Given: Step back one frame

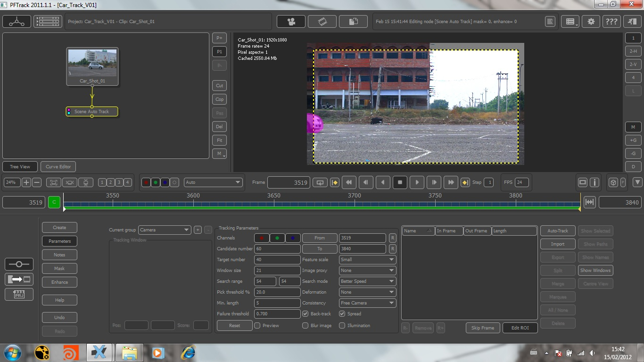Looking at the screenshot, I should point(366,182).
